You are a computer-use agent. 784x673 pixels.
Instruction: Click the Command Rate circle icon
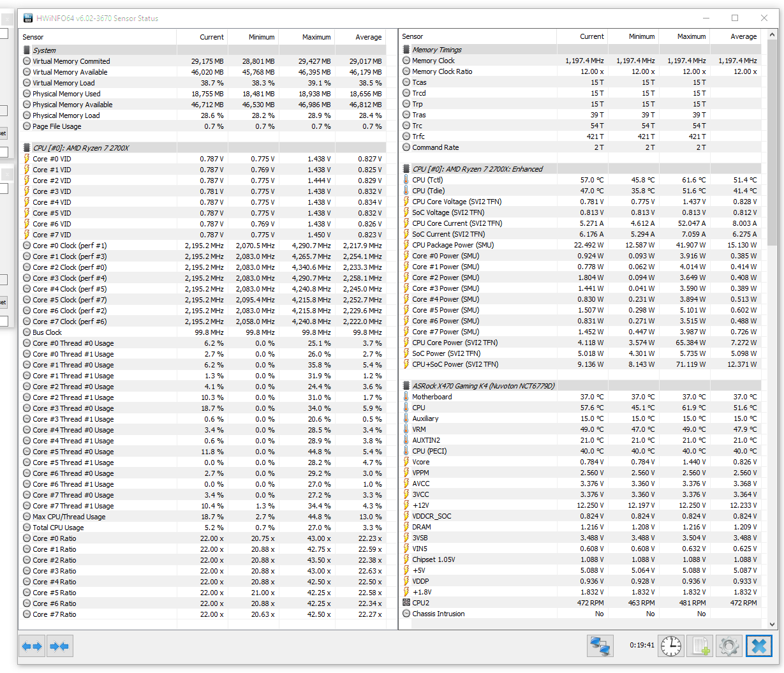[x=406, y=147]
